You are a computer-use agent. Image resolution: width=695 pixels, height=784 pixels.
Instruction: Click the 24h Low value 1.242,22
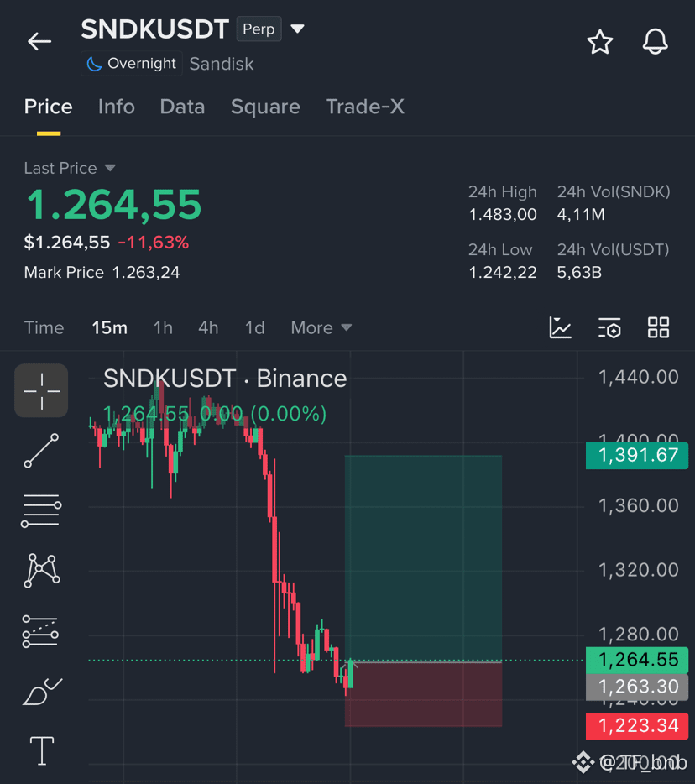[x=503, y=273]
